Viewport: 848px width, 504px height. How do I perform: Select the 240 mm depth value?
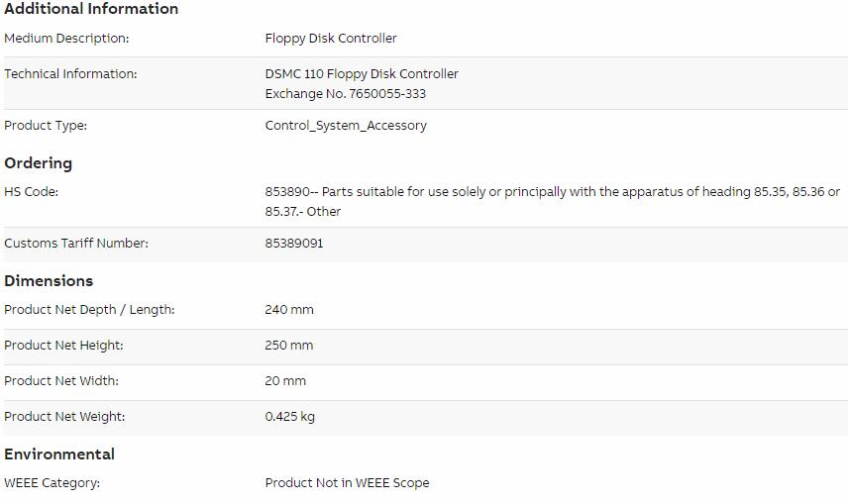pyautogui.click(x=289, y=310)
